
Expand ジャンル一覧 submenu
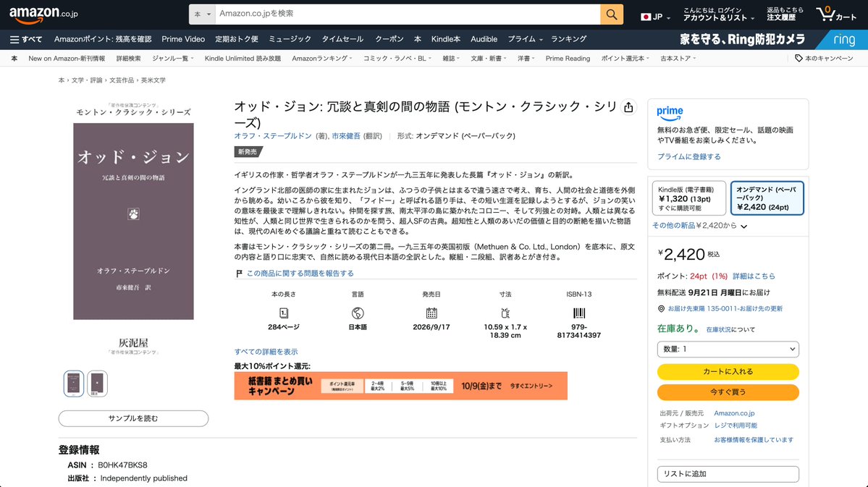[x=173, y=58]
